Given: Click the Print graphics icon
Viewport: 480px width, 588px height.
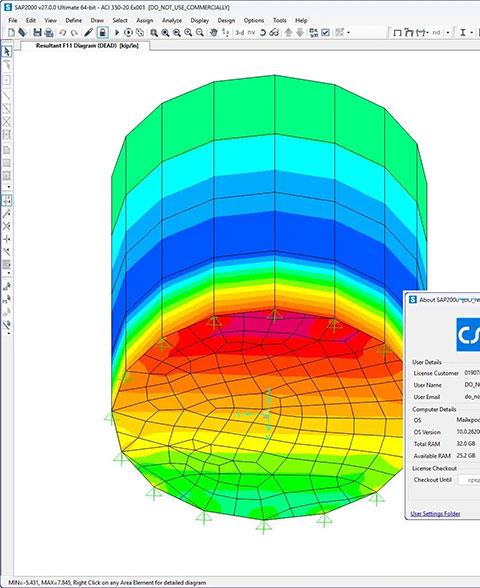Looking at the screenshot, I should tap(49, 33).
